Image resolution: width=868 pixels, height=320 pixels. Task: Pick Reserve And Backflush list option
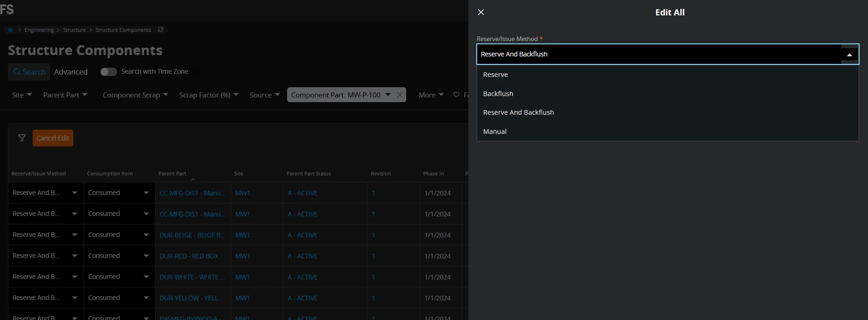[x=668, y=112]
